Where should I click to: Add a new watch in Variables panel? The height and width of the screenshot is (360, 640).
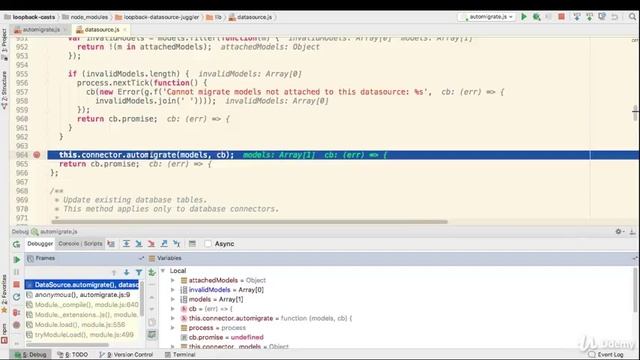[152, 272]
